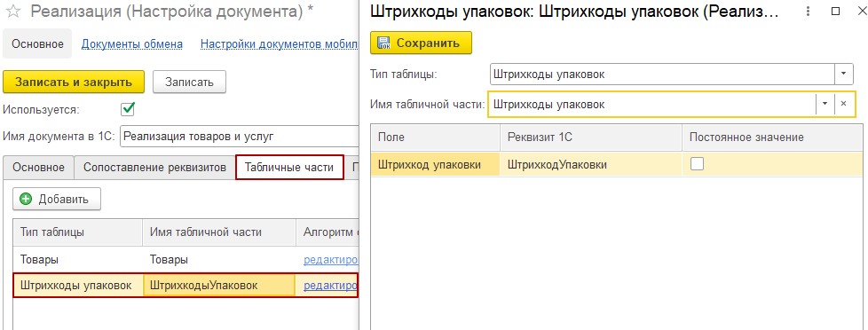Select the ШтрихкодУпаковки Реквизит 1С cell

[591, 164]
